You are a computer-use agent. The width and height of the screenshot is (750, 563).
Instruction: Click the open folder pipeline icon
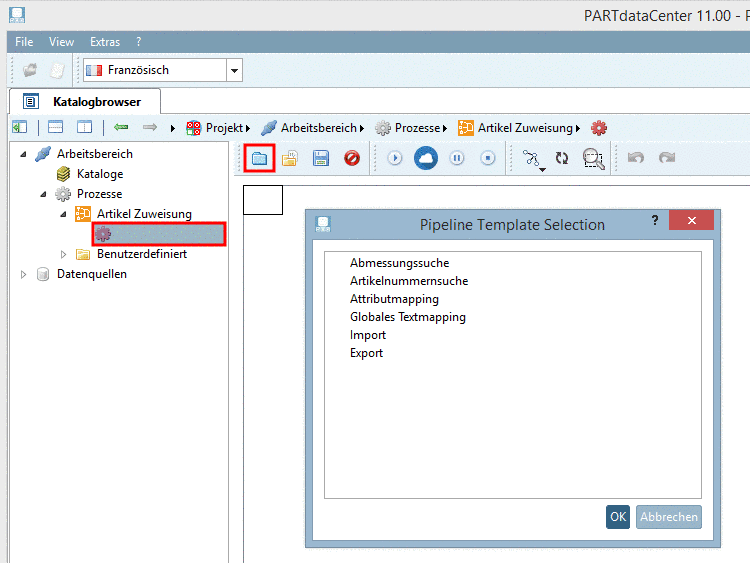click(x=290, y=158)
